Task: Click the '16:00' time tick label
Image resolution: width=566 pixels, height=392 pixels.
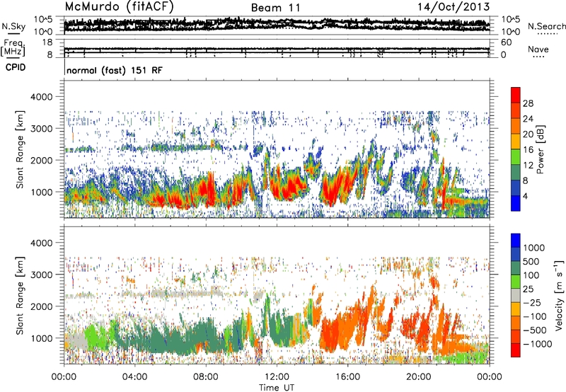Action: click(347, 377)
